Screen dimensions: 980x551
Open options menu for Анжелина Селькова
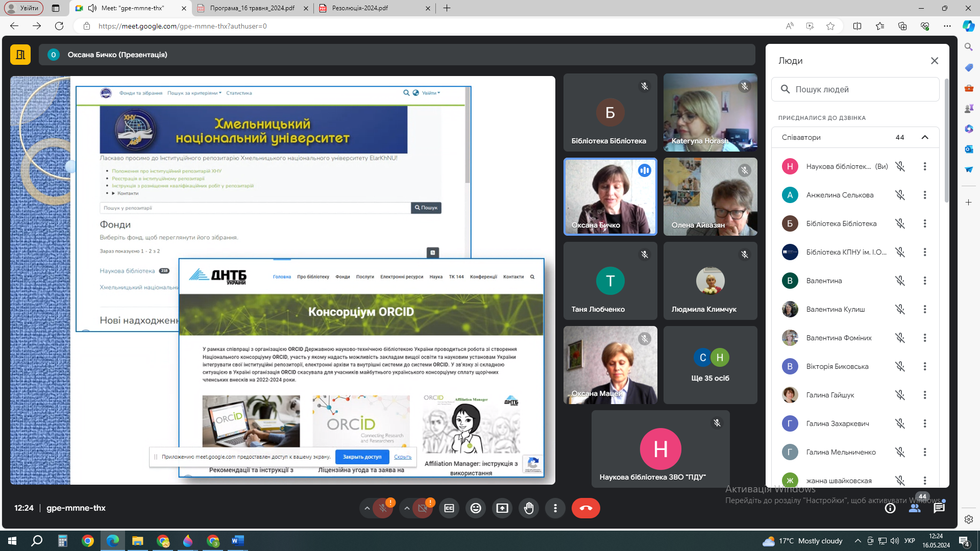click(925, 195)
